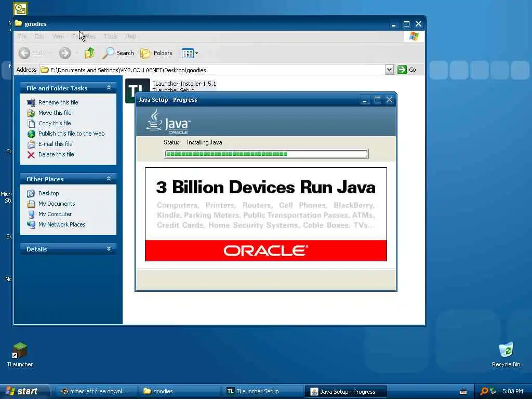Click the Move this file icon

[31, 113]
